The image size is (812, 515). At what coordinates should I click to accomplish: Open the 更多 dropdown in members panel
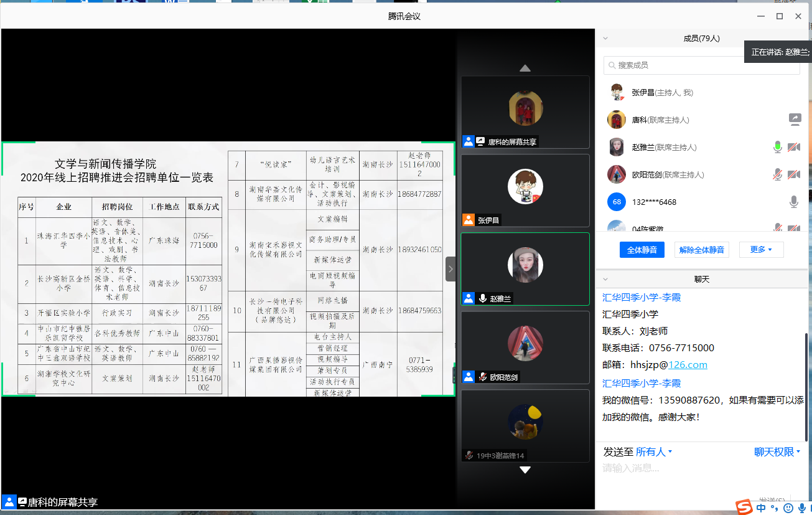pyautogui.click(x=761, y=250)
